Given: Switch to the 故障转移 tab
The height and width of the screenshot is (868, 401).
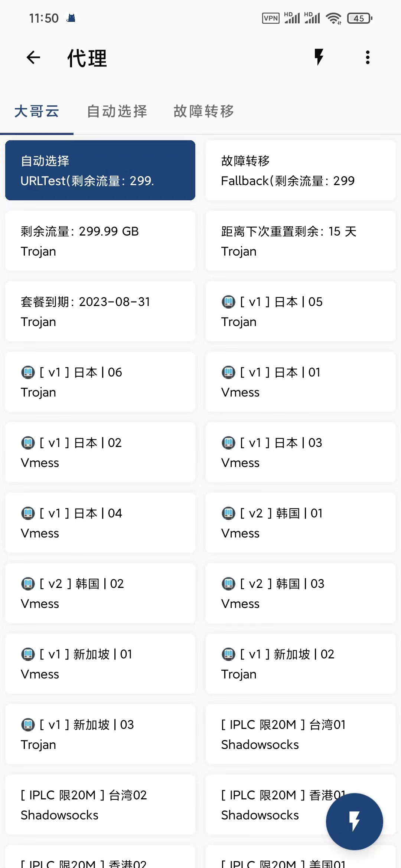Looking at the screenshot, I should [x=204, y=111].
